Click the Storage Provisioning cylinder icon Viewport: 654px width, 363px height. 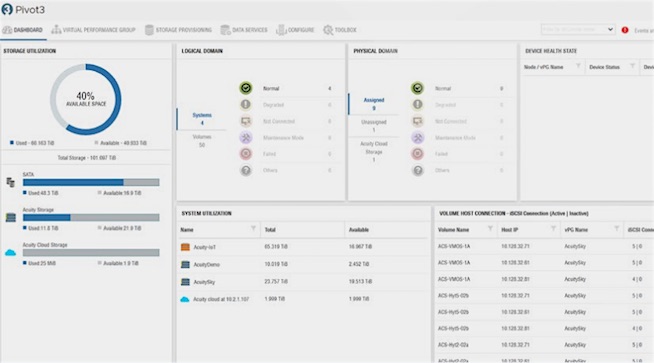coord(149,30)
